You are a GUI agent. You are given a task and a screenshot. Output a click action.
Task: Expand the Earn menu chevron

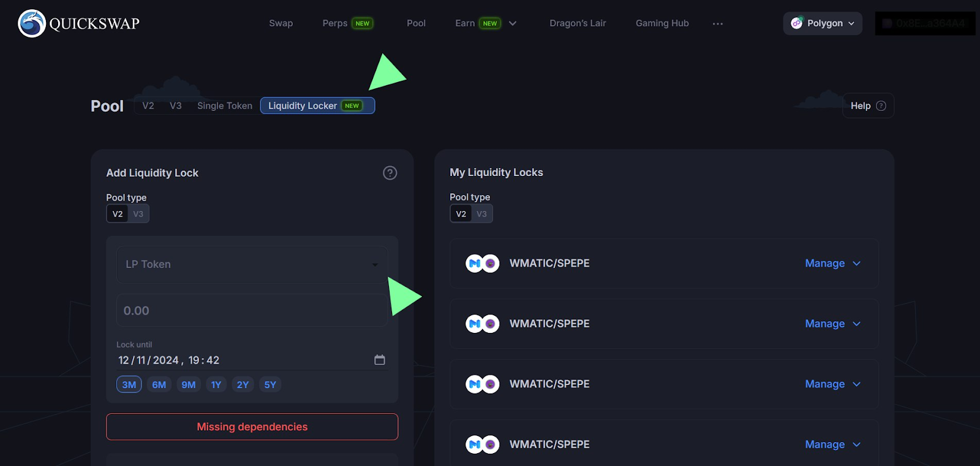(x=513, y=23)
